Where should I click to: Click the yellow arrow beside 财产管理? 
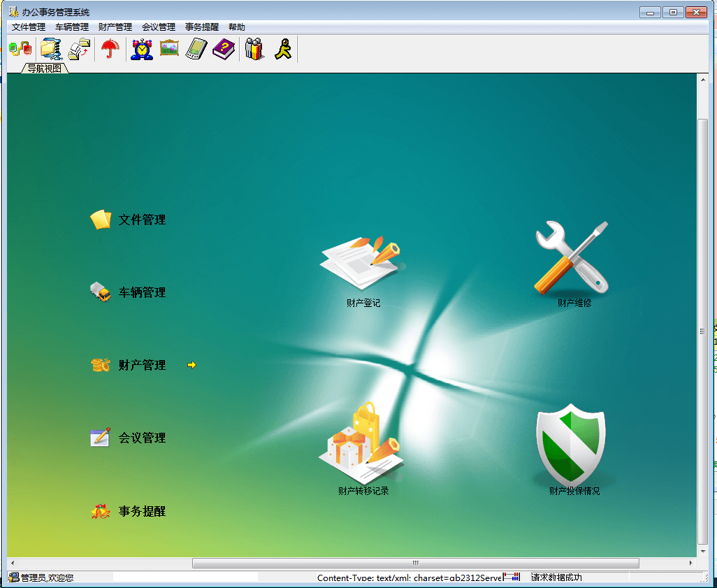click(191, 365)
